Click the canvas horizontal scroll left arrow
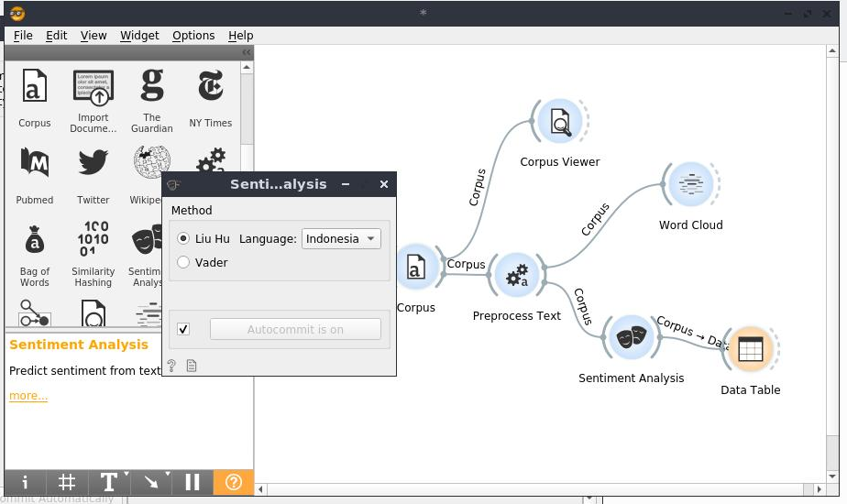 click(261, 489)
